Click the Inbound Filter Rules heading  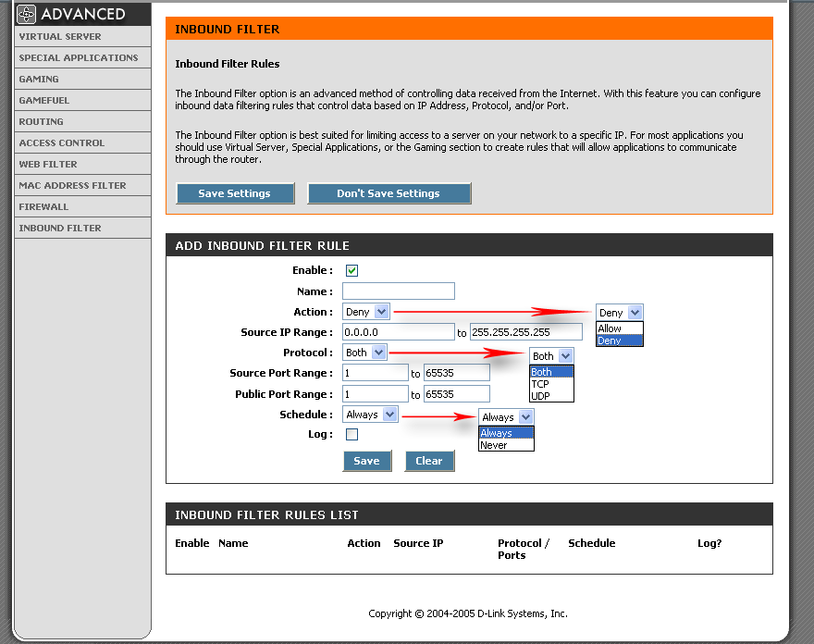(228, 64)
